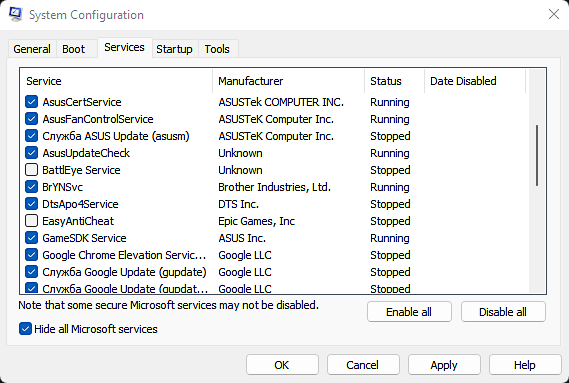
Task: Open Help for System Configuration
Action: point(525,365)
